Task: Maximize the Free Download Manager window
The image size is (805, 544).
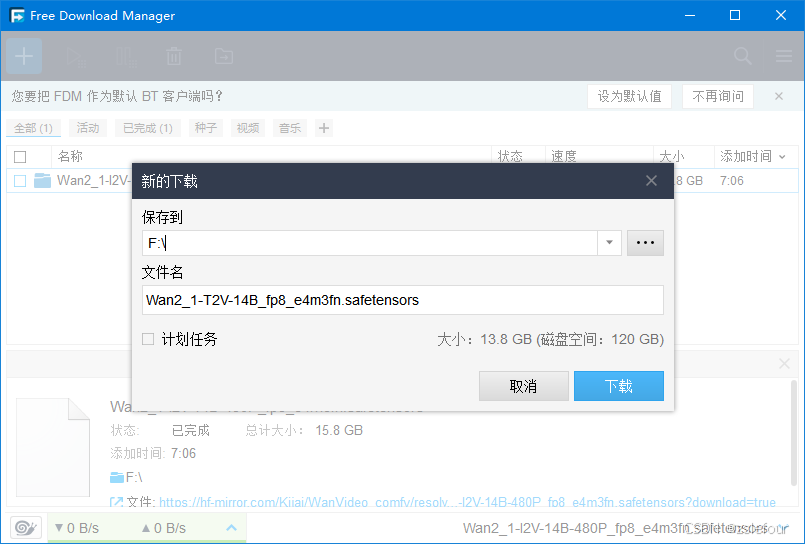Action: pyautogui.click(x=735, y=15)
